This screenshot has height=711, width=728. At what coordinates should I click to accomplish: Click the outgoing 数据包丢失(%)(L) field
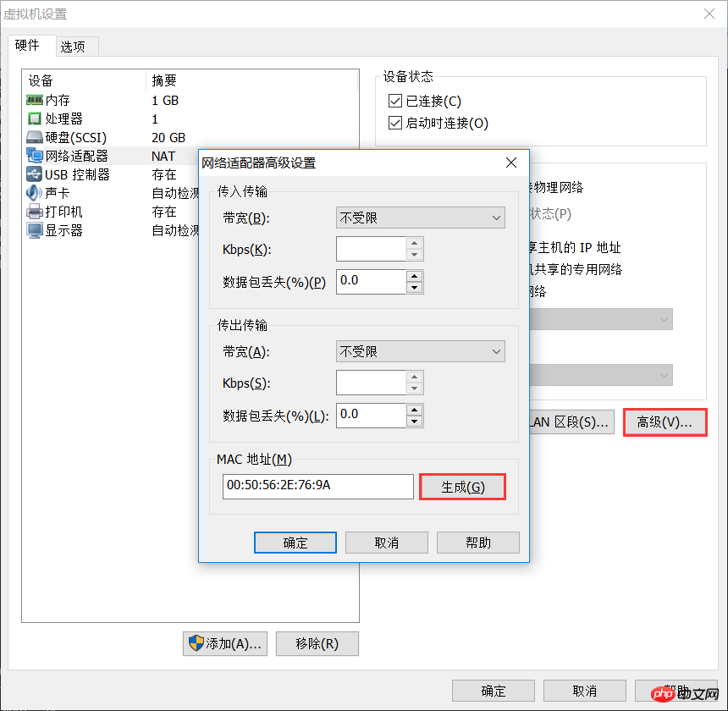point(371,416)
